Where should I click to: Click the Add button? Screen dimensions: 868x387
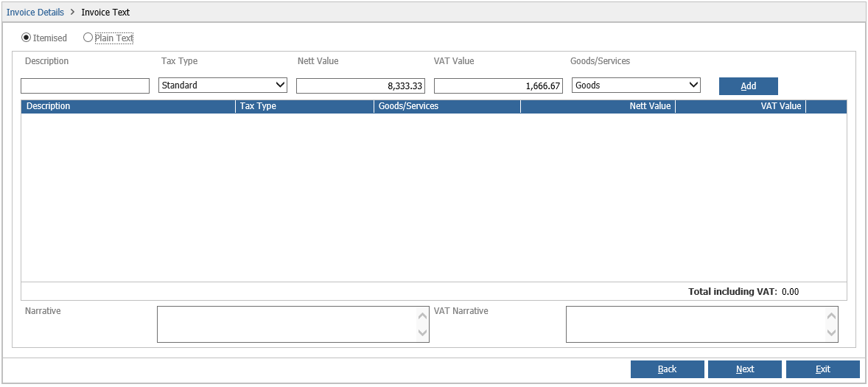tap(749, 86)
